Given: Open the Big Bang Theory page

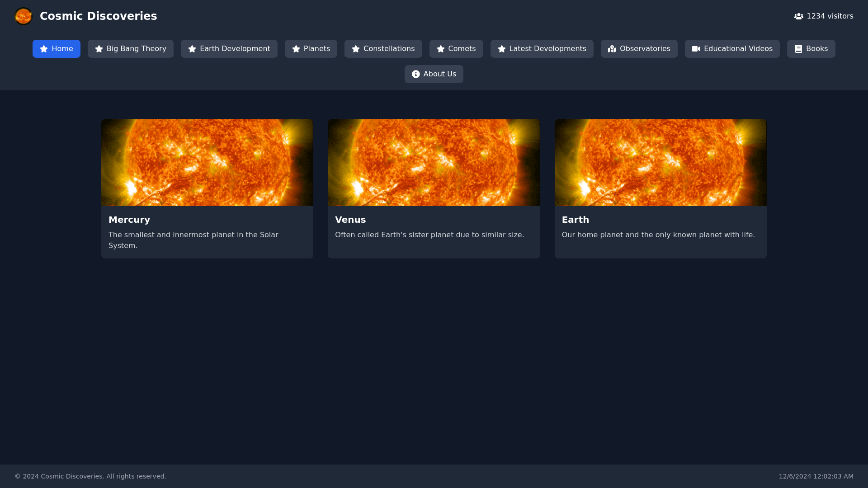Looking at the screenshot, I should (130, 49).
